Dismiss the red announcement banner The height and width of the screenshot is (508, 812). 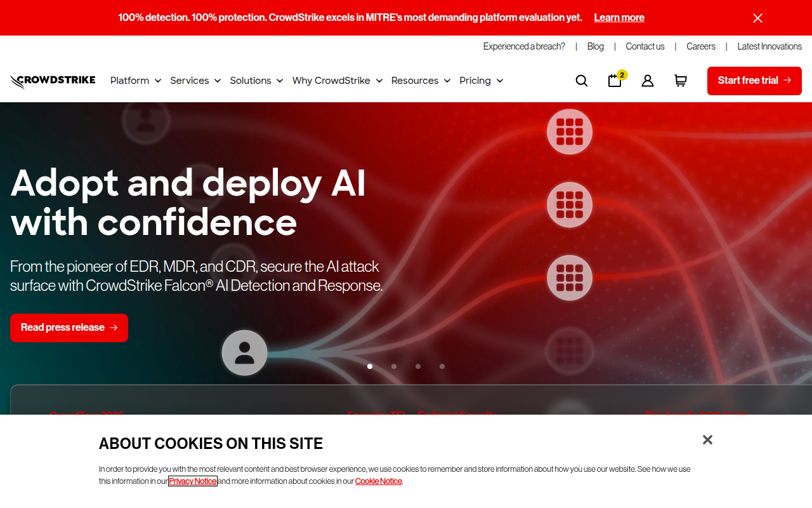click(x=757, y=18)
